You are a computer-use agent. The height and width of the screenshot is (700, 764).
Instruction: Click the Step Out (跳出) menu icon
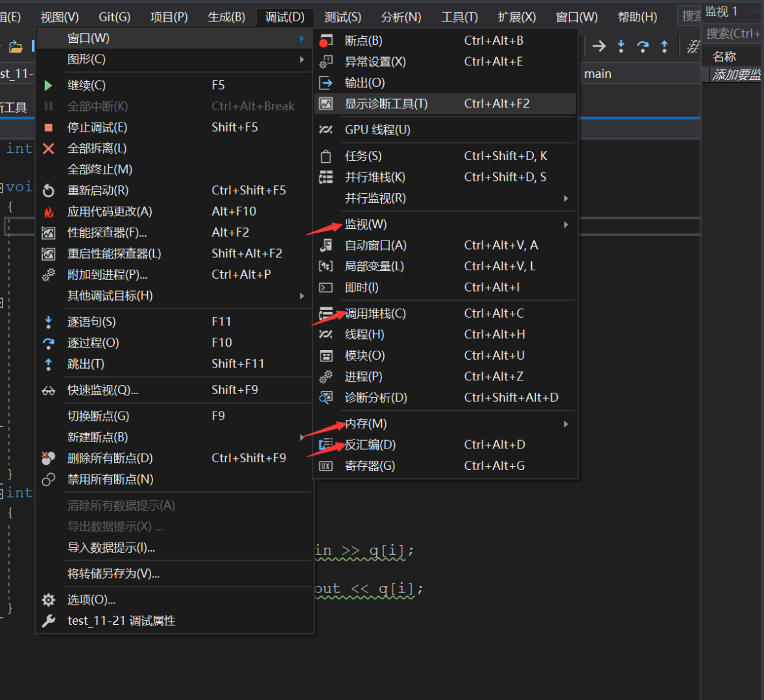48,364
